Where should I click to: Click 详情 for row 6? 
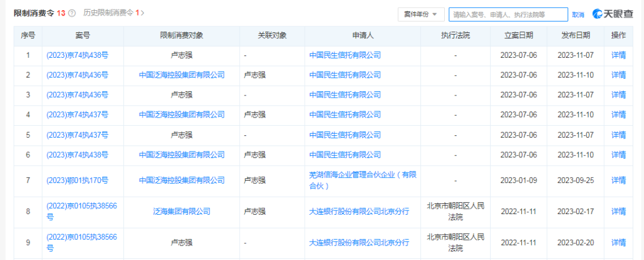point(618,155)
